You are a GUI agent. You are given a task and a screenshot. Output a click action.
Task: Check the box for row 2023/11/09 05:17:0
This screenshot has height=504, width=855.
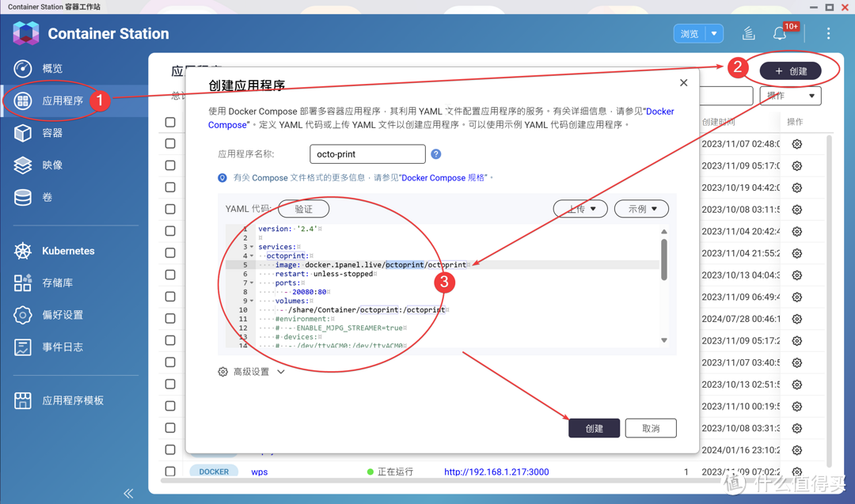170,165
